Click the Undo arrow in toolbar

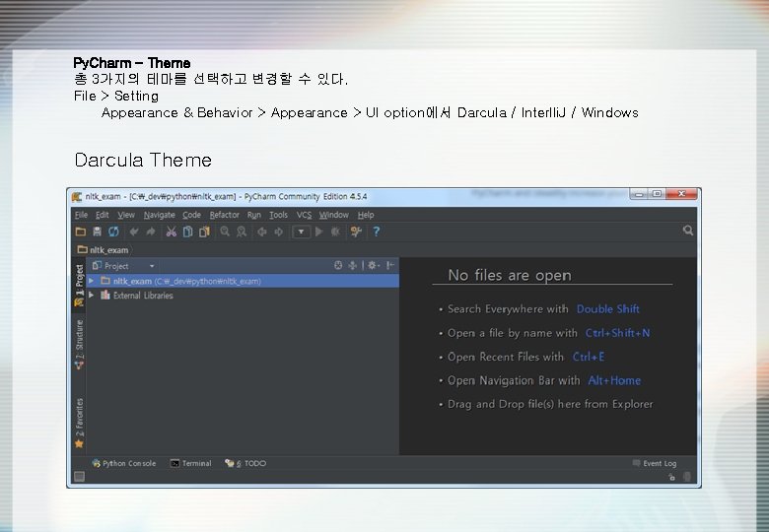point(134,232)
